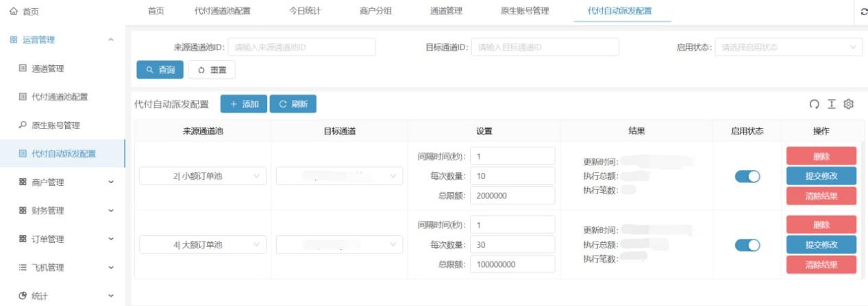This screenshot has height=306, width=868.
Task: Click the 统计 pie chart icon
Action: [23, 296]
